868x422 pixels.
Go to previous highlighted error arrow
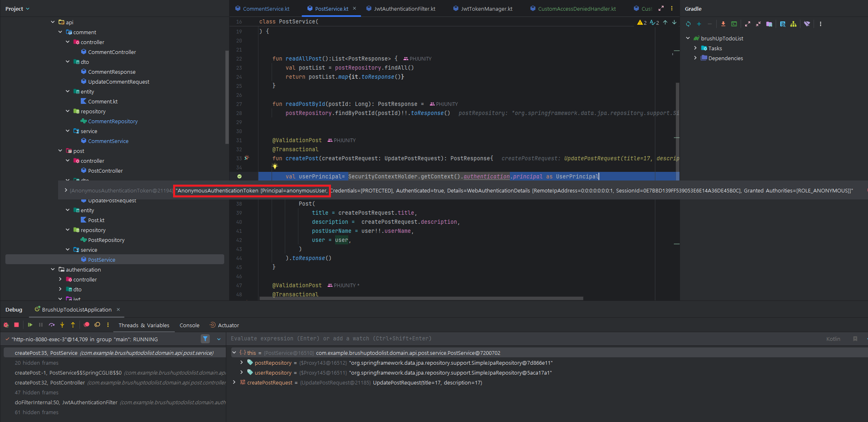[x=665, y=22]
